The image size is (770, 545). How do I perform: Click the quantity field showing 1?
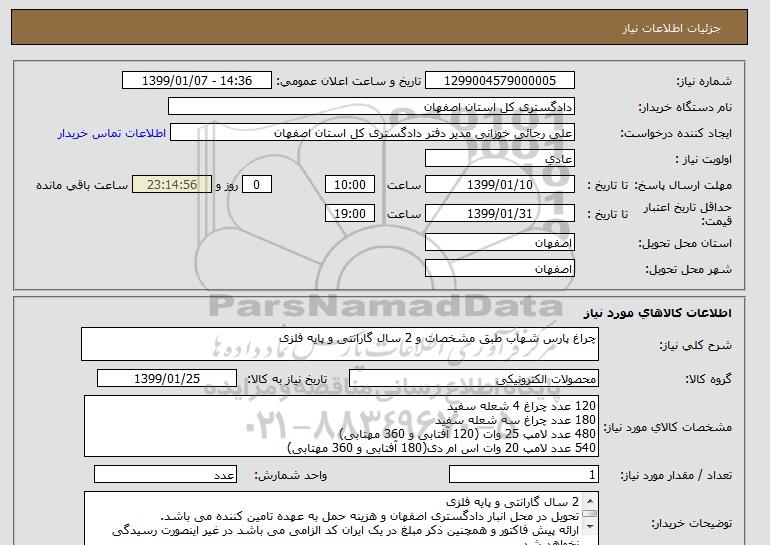pyautogui.click(x=523, y=475)
